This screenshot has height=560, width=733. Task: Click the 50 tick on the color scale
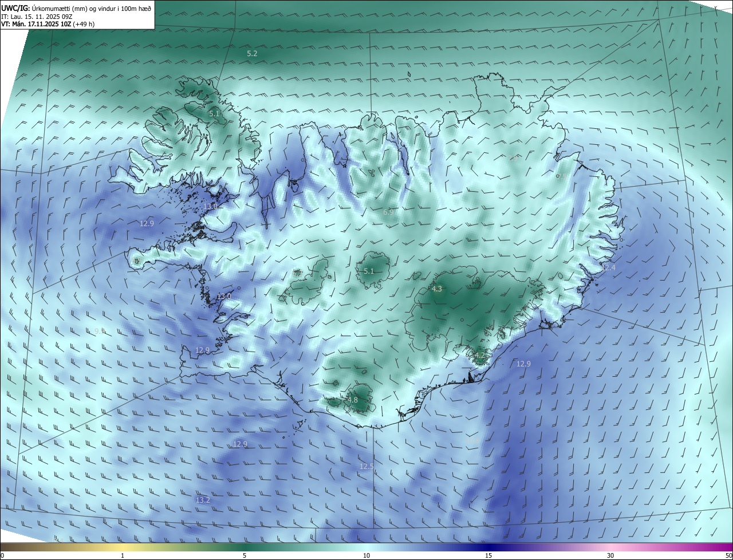click(728, 556)
